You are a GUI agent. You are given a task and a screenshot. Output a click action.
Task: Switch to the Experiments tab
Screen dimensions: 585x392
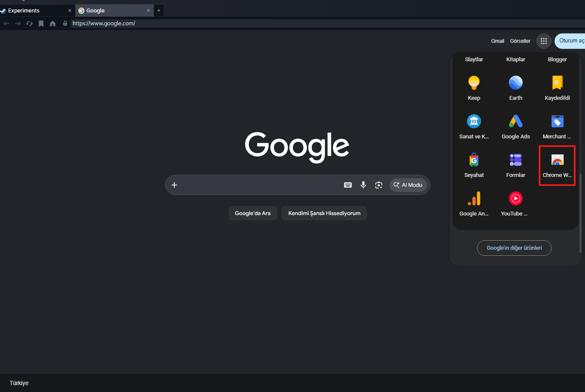tap(33, 11)
